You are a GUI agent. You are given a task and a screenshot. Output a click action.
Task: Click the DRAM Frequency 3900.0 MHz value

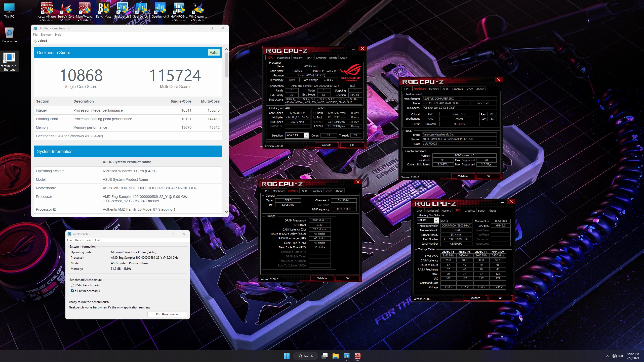coord(319,220)
